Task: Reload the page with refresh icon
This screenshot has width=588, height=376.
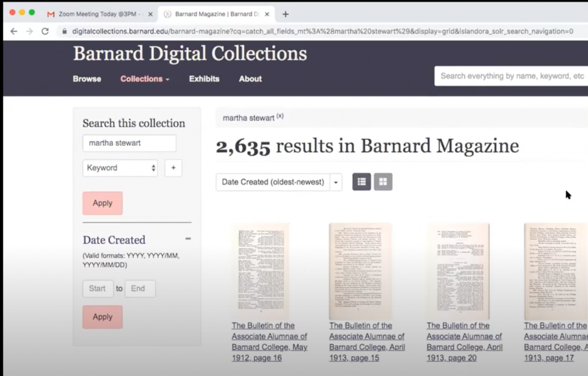Action: [x=45, y=31]
